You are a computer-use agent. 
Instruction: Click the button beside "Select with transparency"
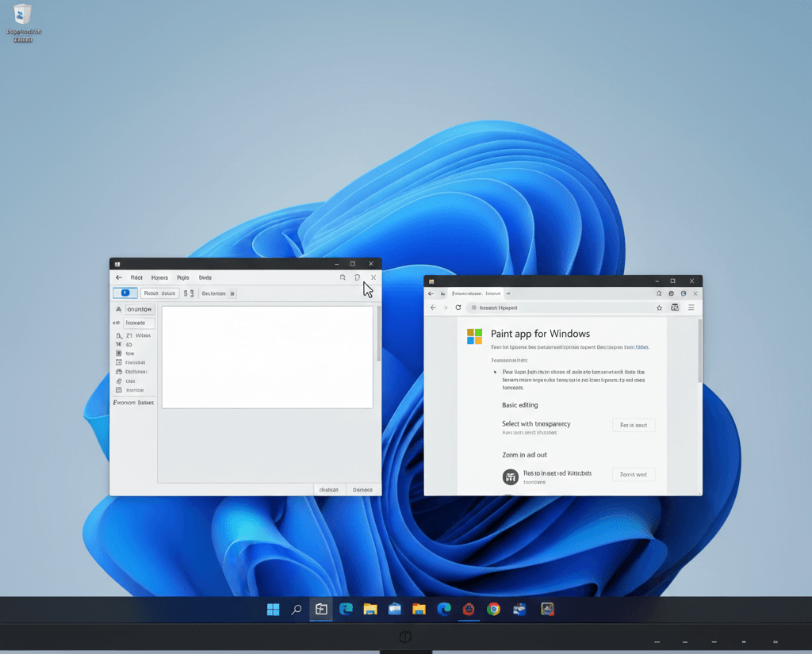[634, 425]
